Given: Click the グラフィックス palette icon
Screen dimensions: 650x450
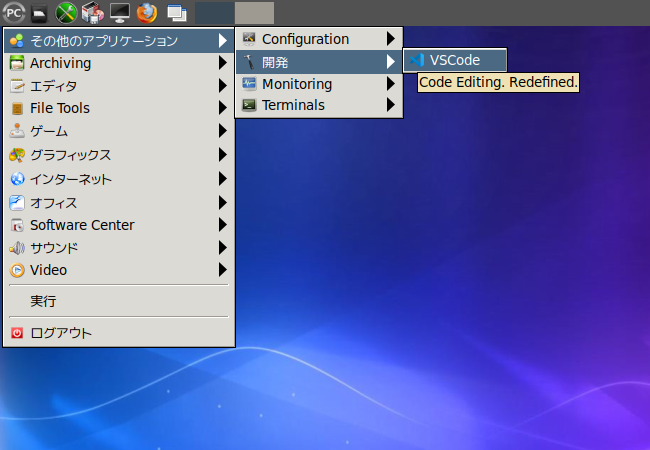Looking at the screenshot, I should pos(17,155).
